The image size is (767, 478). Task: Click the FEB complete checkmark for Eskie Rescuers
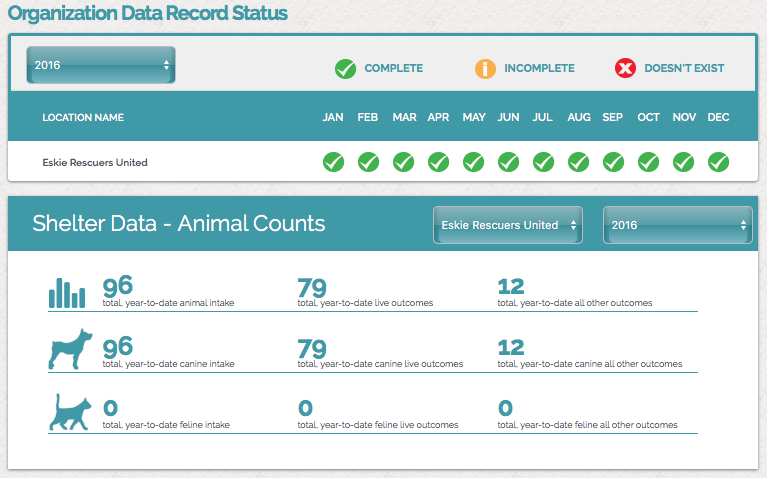pyautogui.click(x=368, y=162)
